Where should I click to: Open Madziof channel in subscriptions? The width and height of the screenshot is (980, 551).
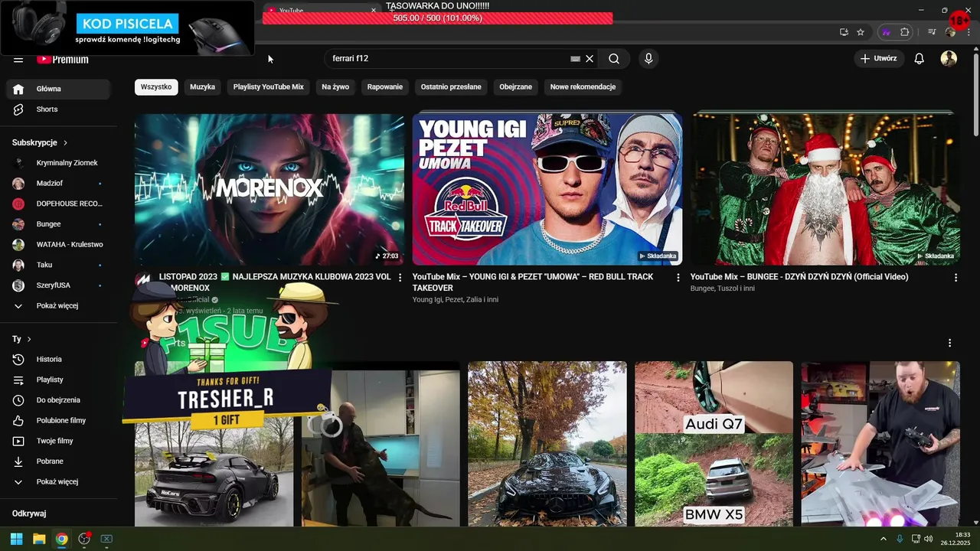coord(58,184)
